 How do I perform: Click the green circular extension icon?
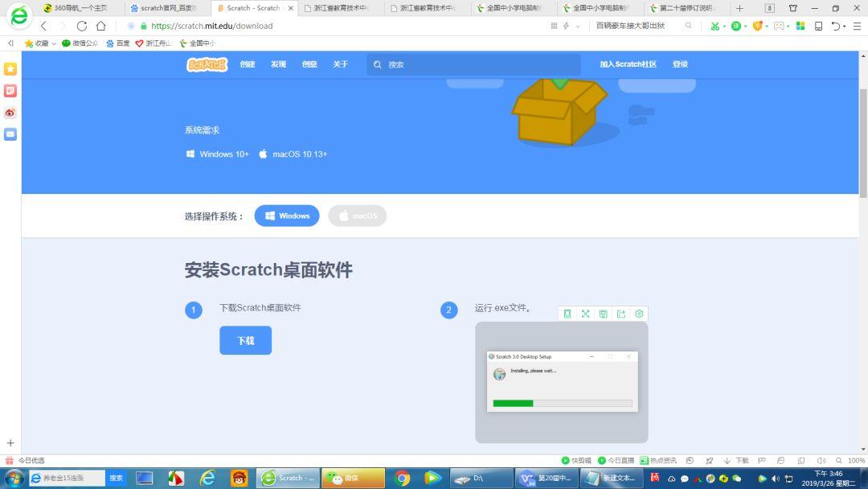[x=735, y=26]
